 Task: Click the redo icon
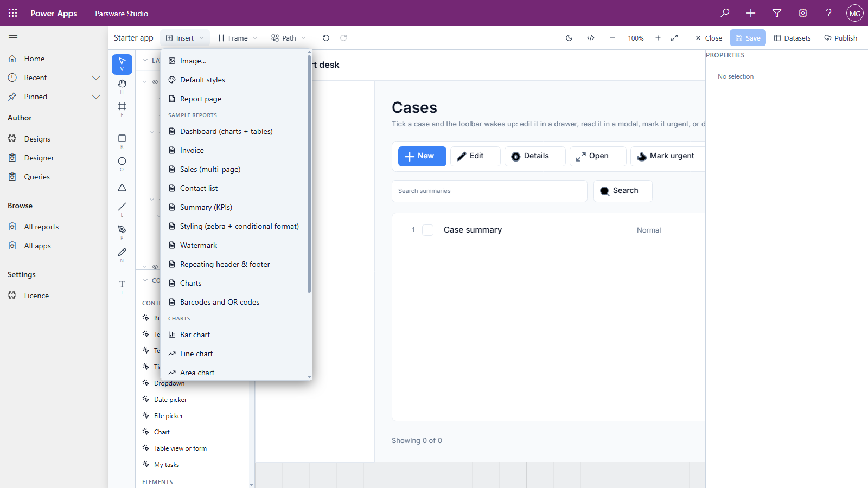tap(343, 38)
